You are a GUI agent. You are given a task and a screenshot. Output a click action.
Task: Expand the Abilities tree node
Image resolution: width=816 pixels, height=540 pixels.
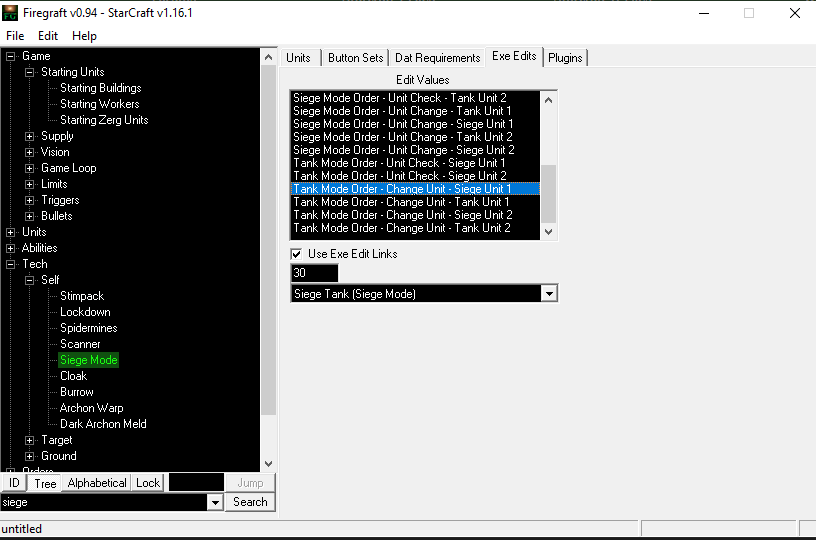pyautogui.click(x=10, y=248)
